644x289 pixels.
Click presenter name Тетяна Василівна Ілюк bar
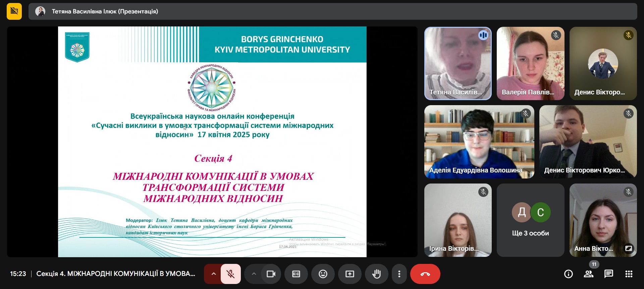105,11
